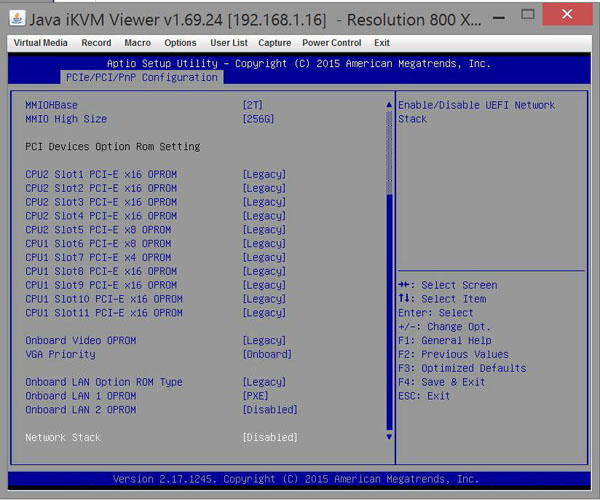Select the Onboard LAN 2 OPROM Disabled value

tap(270, 410)
